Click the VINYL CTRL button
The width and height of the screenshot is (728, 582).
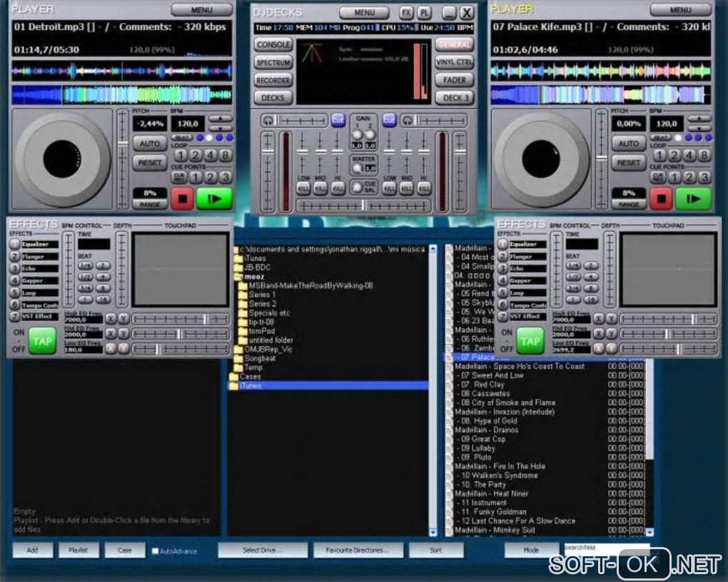tap(454, 62)
